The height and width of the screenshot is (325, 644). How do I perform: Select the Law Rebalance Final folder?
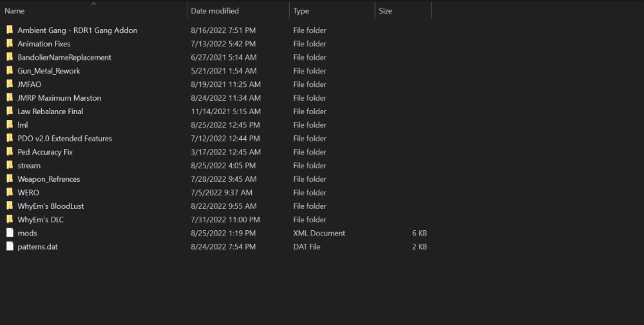(x=50, y=112)
